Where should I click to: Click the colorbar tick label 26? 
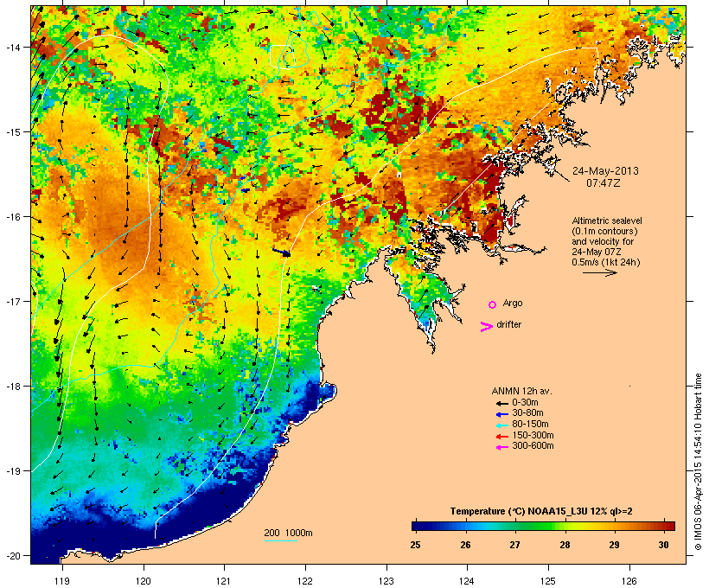[x=465, y=545]
